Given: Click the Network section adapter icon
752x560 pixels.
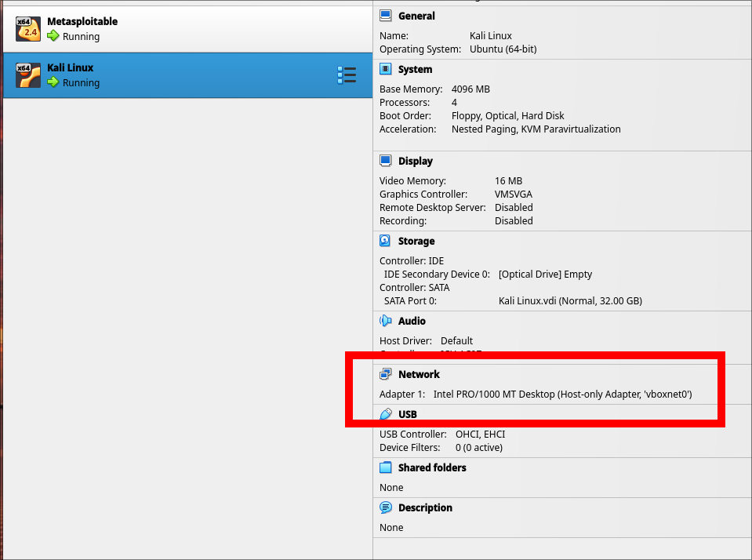Looking at the screenshot, I should coord(385,374).
